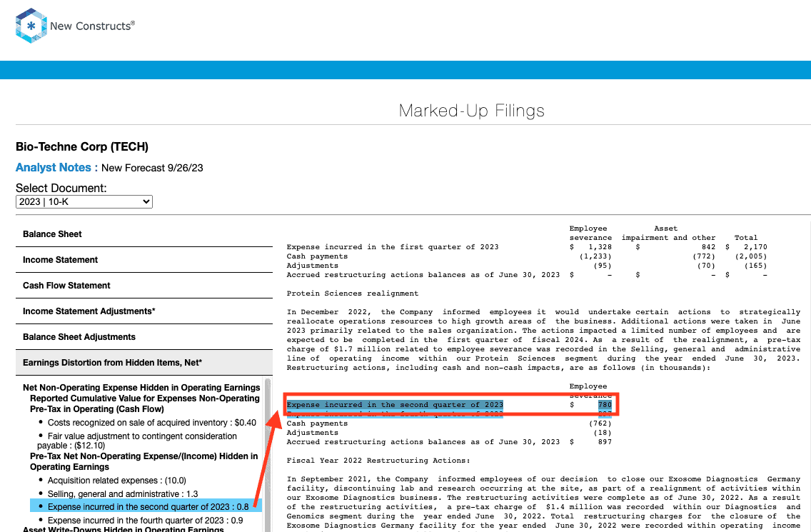Image resolution: width=811 pixels, height=532 pixels.
Task: Click the 'Marked-Up Filings' page title
Action: (x=472, y=111)
